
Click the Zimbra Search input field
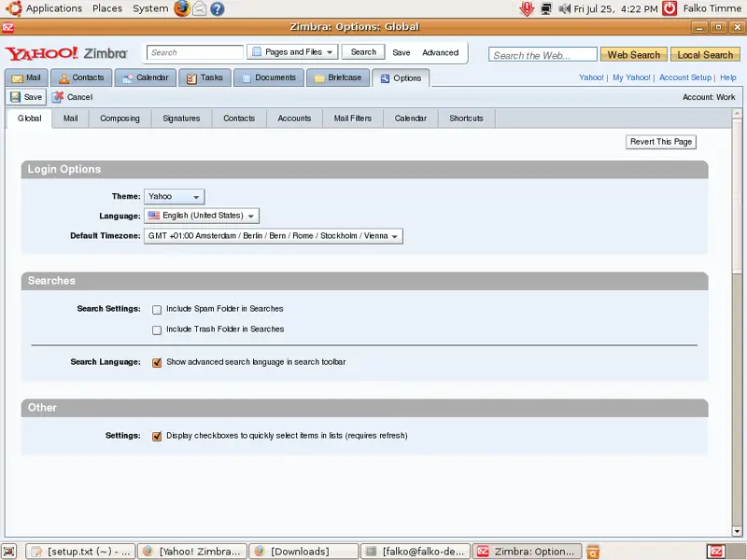[195, 52]
